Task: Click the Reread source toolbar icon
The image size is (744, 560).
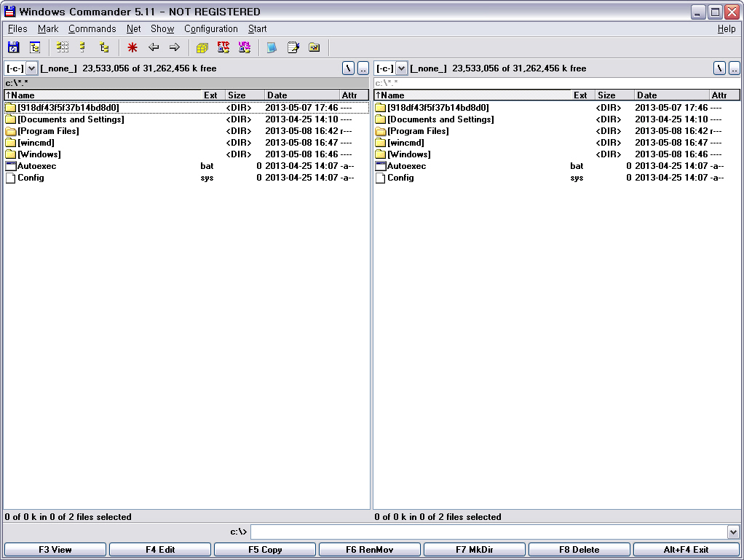Action: click(x=13, y=47)
